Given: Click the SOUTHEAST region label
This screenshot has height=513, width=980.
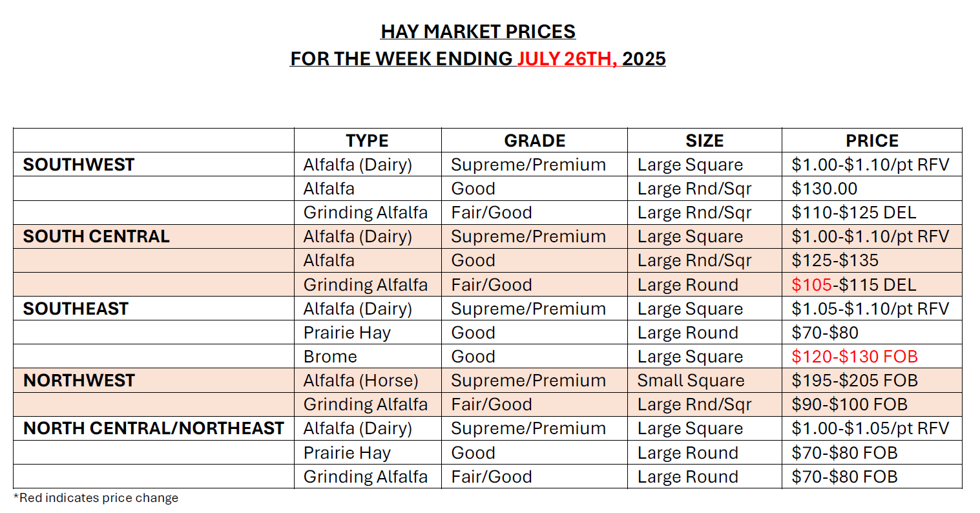Looking at the screenshot, I should point(76,309).
